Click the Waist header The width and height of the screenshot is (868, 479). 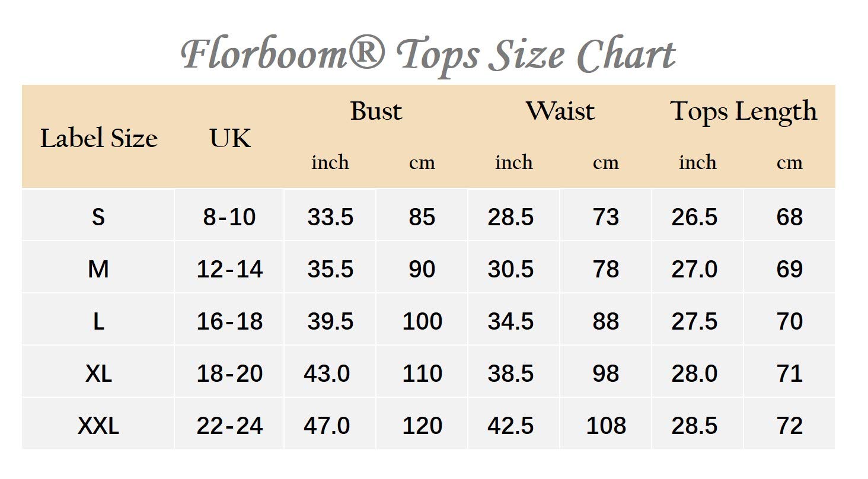[560, 111]
